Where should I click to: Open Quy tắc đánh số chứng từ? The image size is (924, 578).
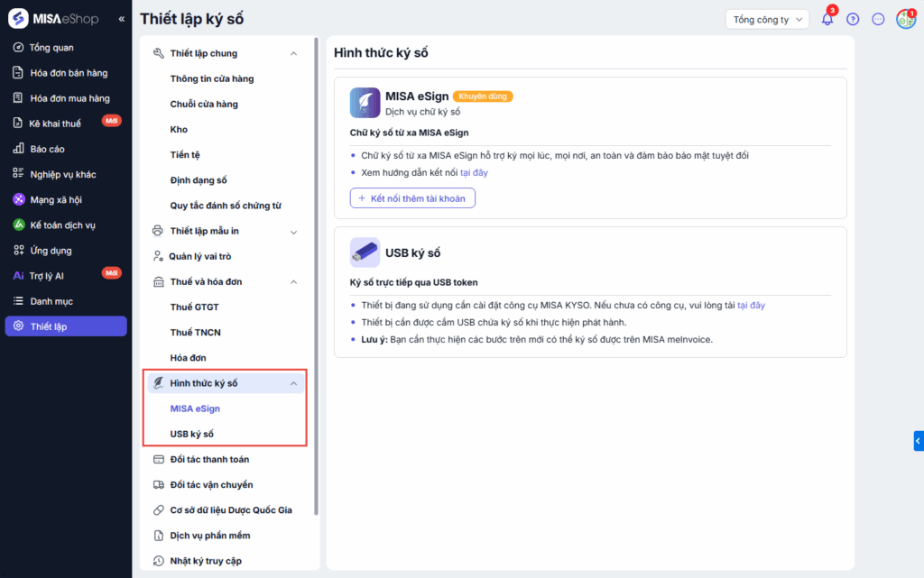tap(226, 206)
